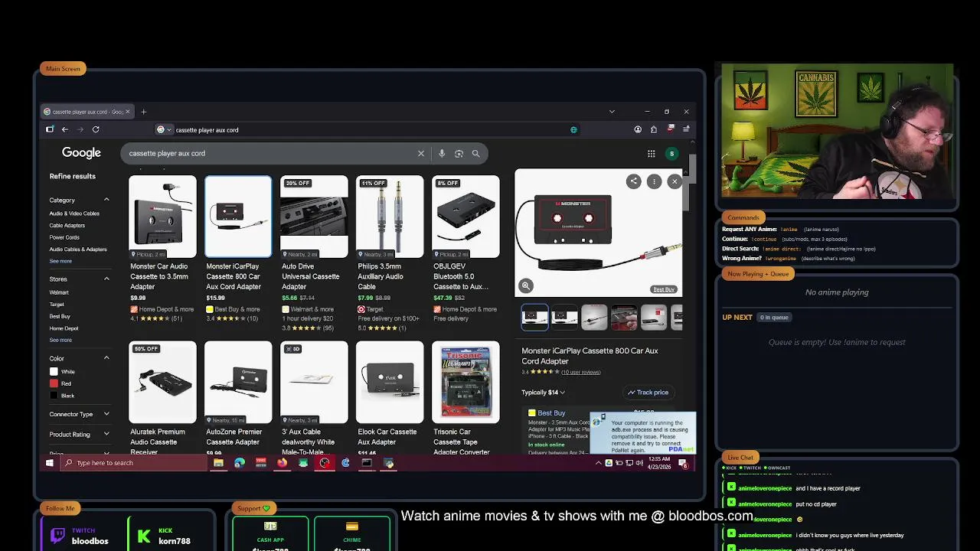Close the product detail panel
980x551 pixels.
[x=675, y=181]
